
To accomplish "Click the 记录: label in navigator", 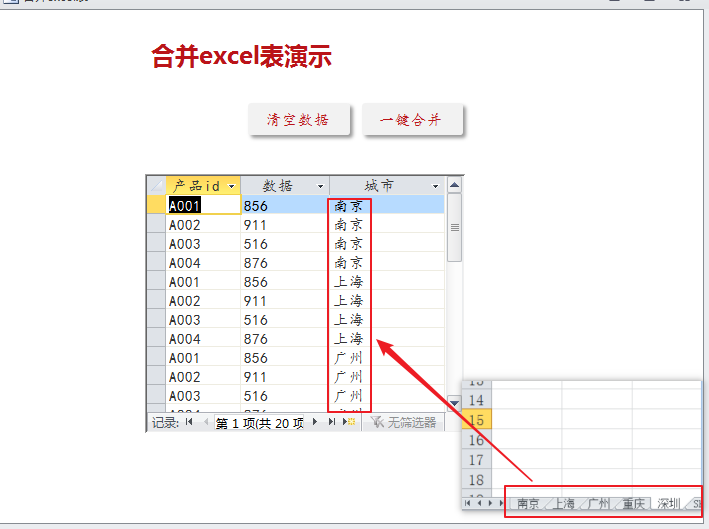I will (x=165, y=423).
